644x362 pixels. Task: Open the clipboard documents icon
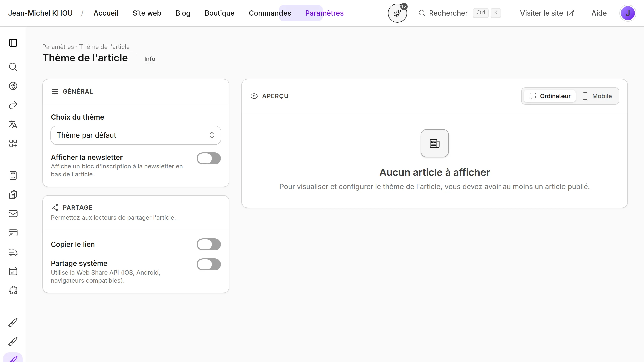click(13, 195)
